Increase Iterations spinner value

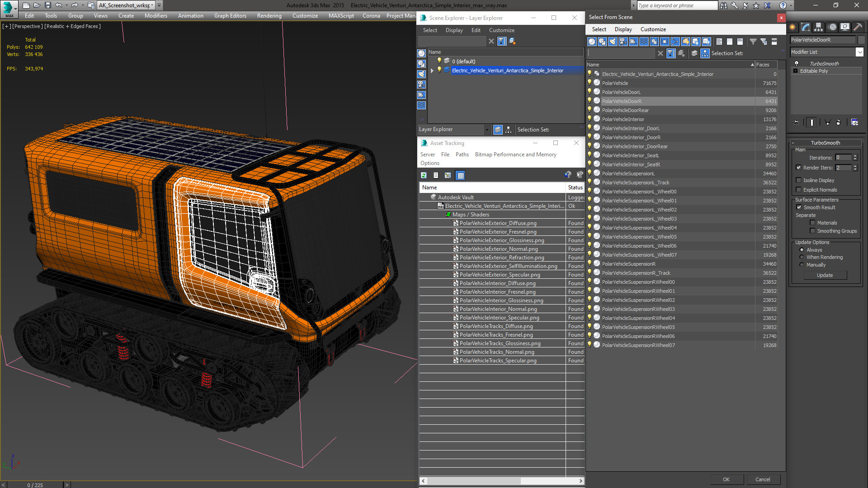[x=855, y=156]
